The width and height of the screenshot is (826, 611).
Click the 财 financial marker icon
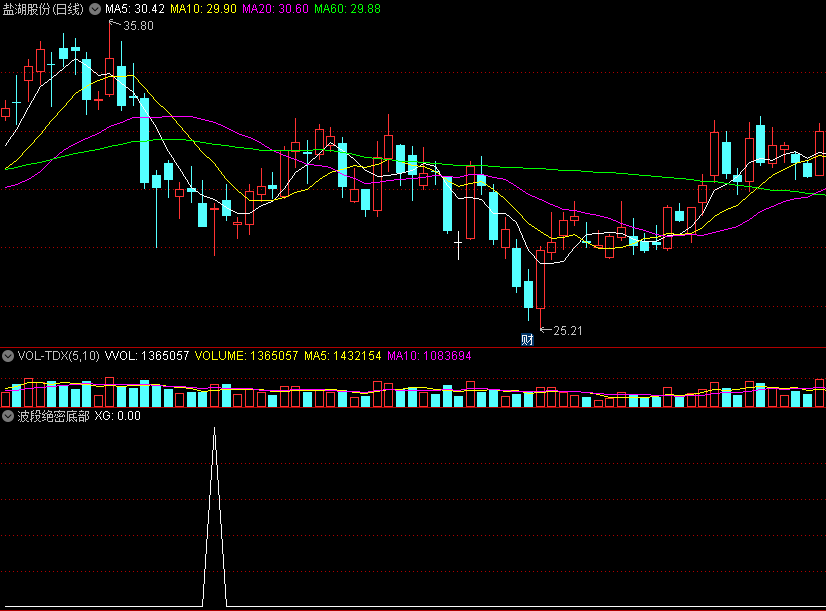point(527,340)
